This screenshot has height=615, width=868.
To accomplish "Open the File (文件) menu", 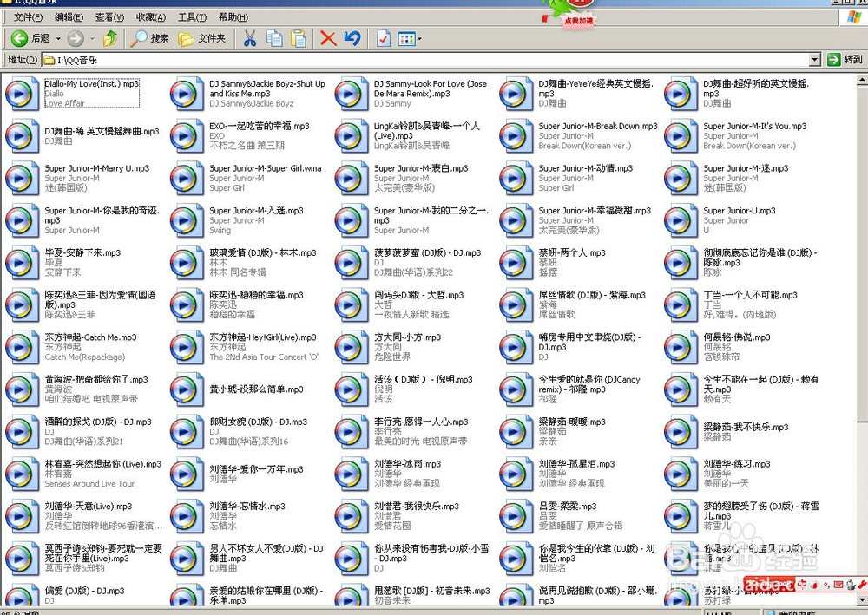I will tap(28, 17).
